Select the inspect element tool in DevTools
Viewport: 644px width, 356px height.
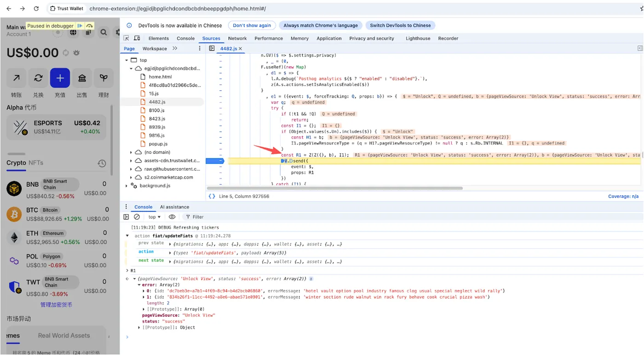(126, 38)
